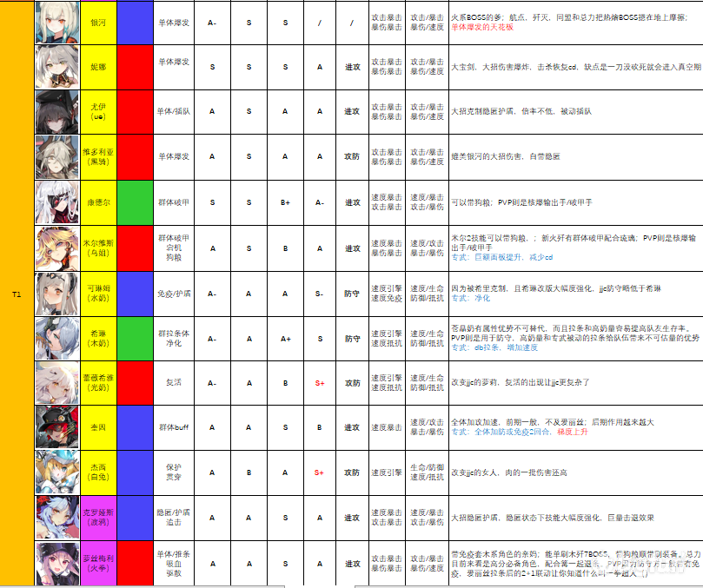
Task: Click the magenta 克罗娅斯 (渡鸦) name cell
Action: 98,518
